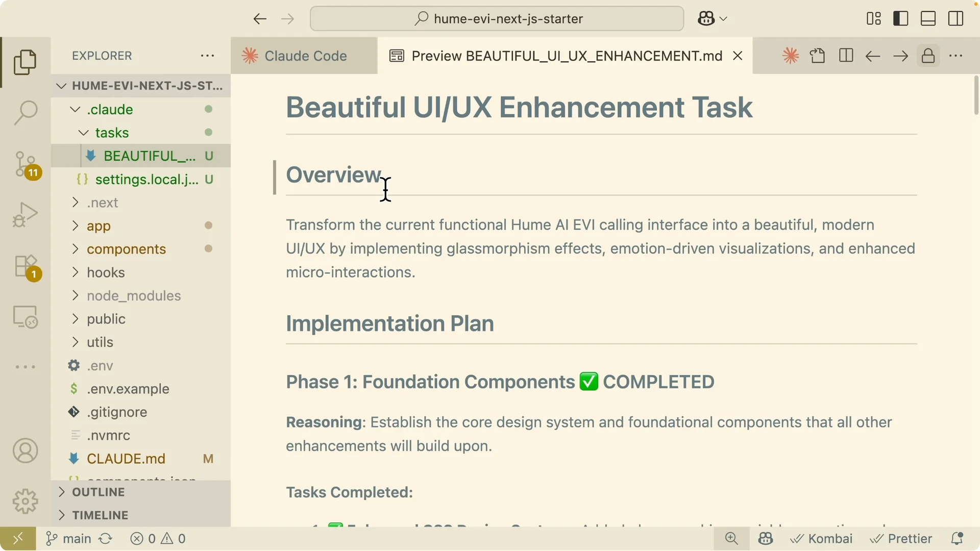Viewport: 980px width, 551px height.
Task: Toggle the secondary side bar
Action: [x=955, y=19]
